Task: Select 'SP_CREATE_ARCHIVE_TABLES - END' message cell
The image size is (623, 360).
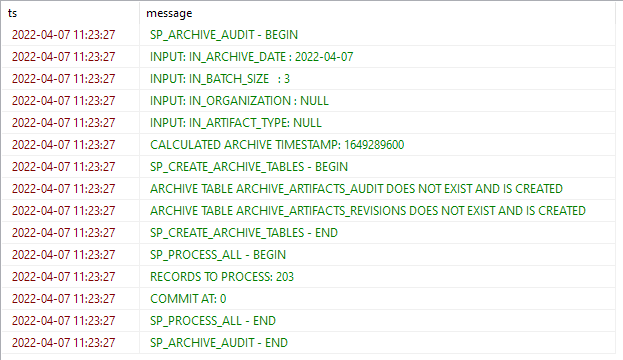Action: (x=377, y=233)
